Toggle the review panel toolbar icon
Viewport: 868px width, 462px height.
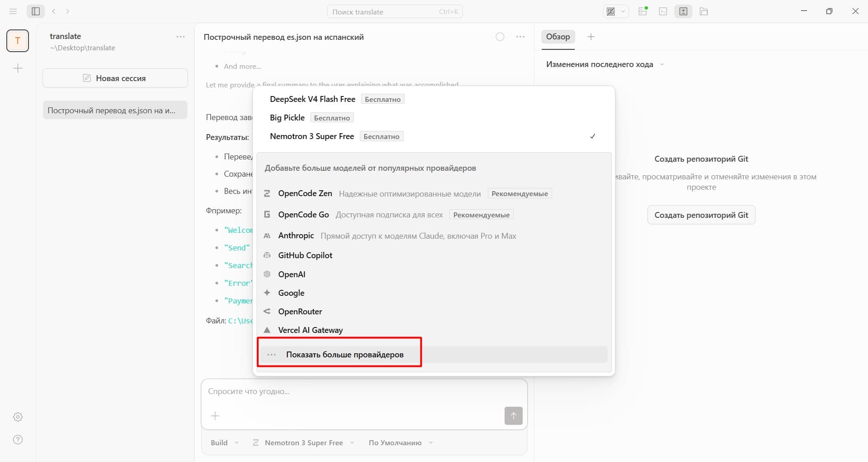(683, 11)
